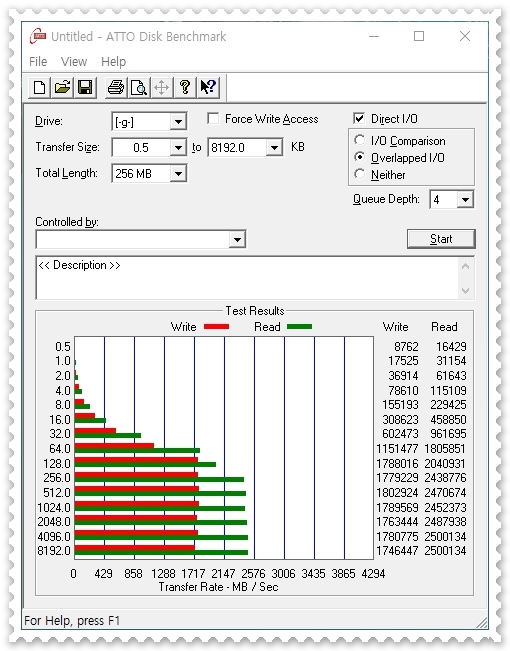The width and height of the screenshot is (510, 651).
Task: Click the 16.0 transfer size row label
Action: (60, 420)
